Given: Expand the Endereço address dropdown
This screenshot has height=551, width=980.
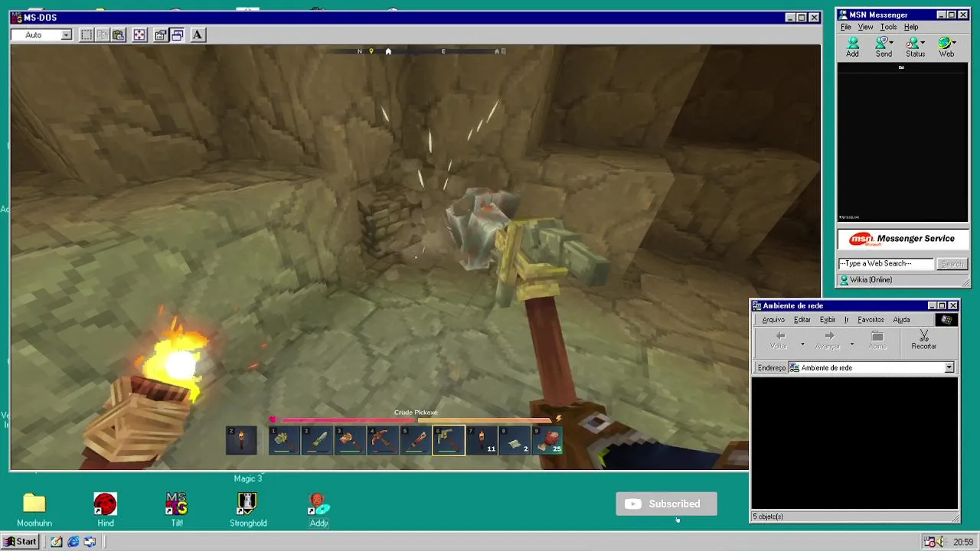Looking at the screenshot, I should 949,368.
